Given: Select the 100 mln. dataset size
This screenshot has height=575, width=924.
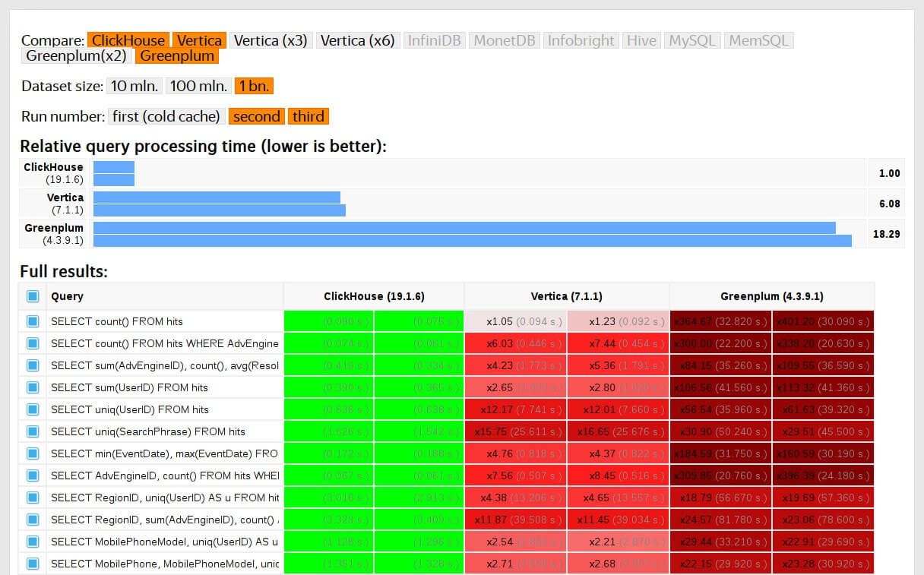Looking at the screenshot, I should pyautogui.click(x=198, y=86).
